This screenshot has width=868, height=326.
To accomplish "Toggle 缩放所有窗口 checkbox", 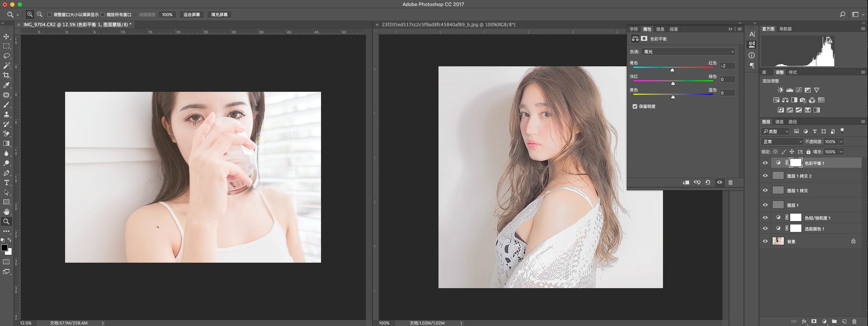I will 103,15.
